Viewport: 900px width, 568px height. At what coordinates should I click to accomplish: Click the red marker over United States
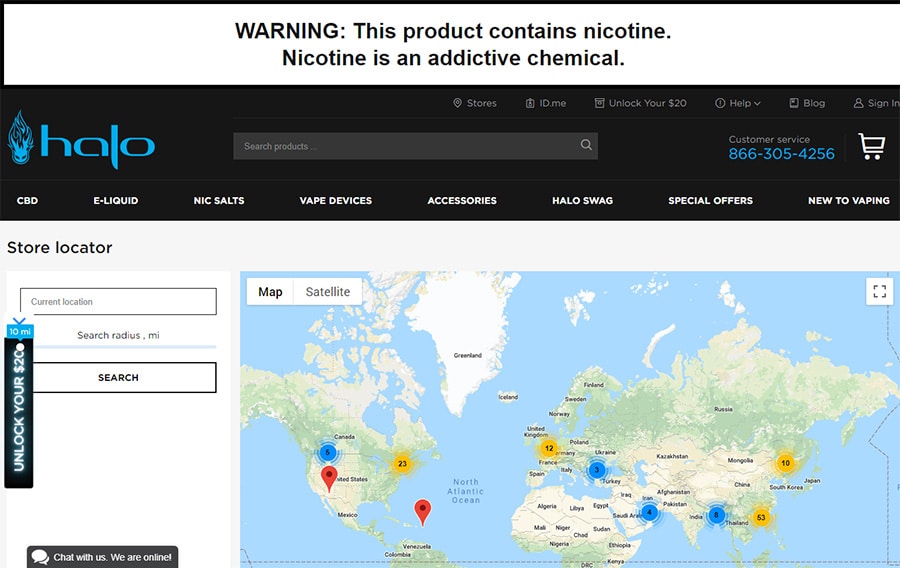(329, 476)
